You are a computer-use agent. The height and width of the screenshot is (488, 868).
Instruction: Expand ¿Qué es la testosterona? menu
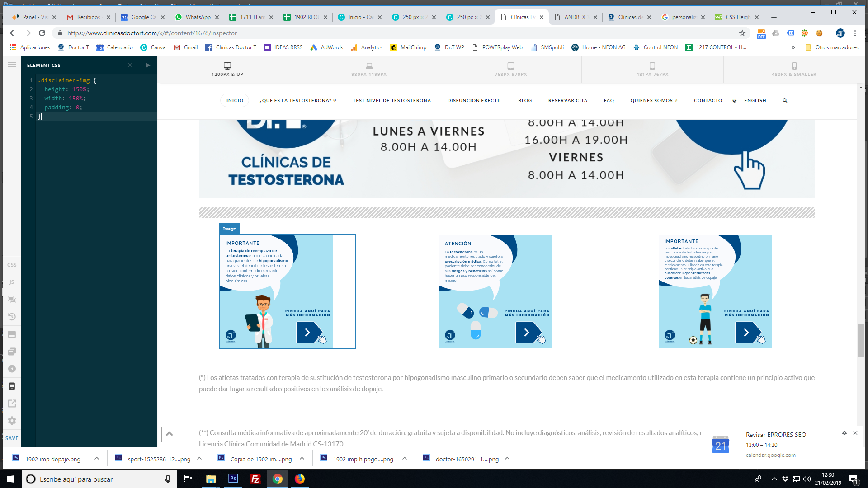pos(298,100)
